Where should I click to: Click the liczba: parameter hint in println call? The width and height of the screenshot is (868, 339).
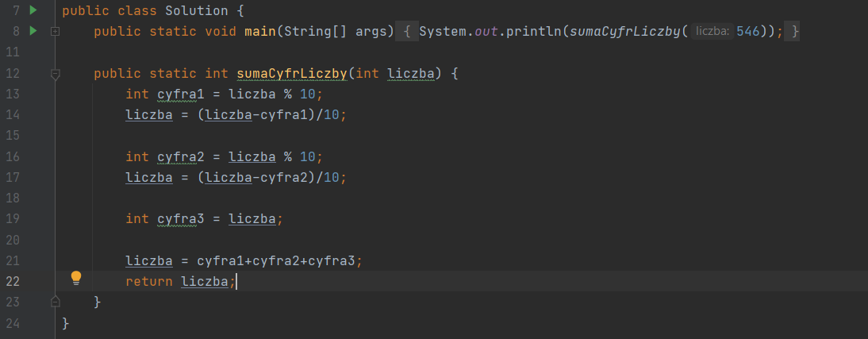point(712,32)
